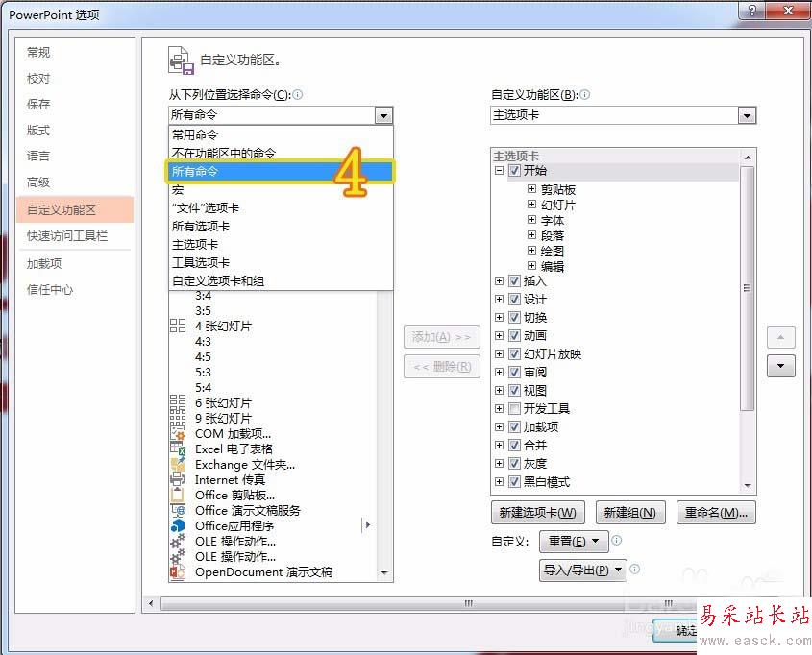
Task: Toggle the 视图 tab checkbox
Action: pos(514,390)
